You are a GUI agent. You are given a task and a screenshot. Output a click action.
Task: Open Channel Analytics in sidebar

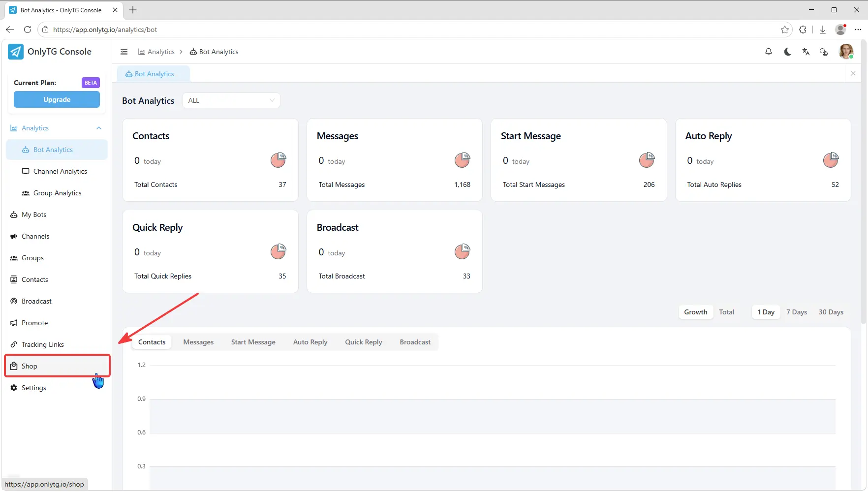point(57,171)
